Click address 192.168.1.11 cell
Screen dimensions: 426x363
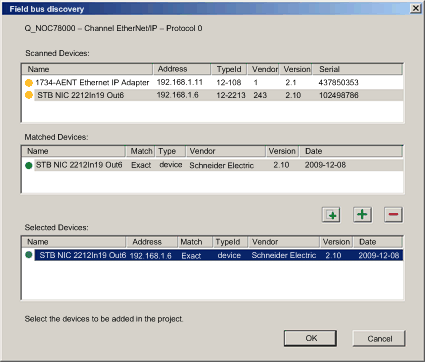pos(179,82)
